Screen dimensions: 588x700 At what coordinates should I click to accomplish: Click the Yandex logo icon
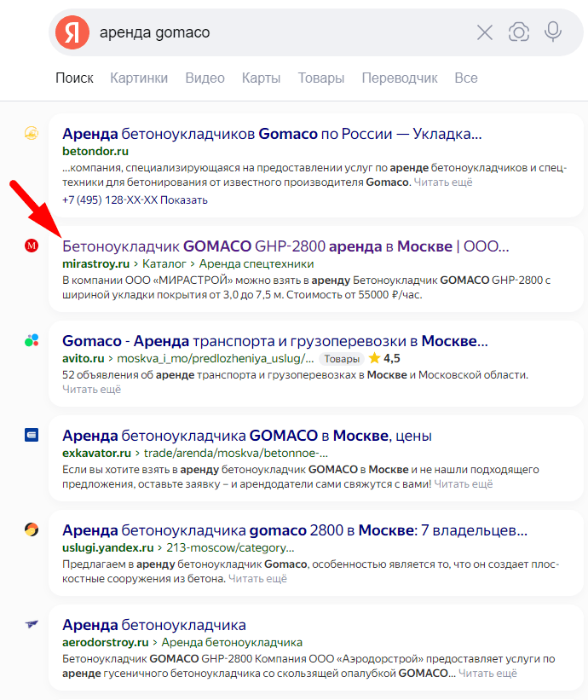click(x=72, y=32)
